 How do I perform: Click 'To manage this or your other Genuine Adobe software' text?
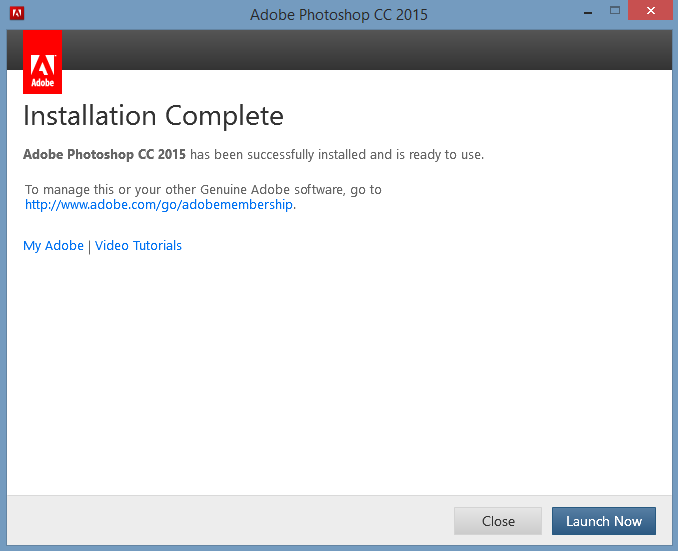tap(185, 190)
